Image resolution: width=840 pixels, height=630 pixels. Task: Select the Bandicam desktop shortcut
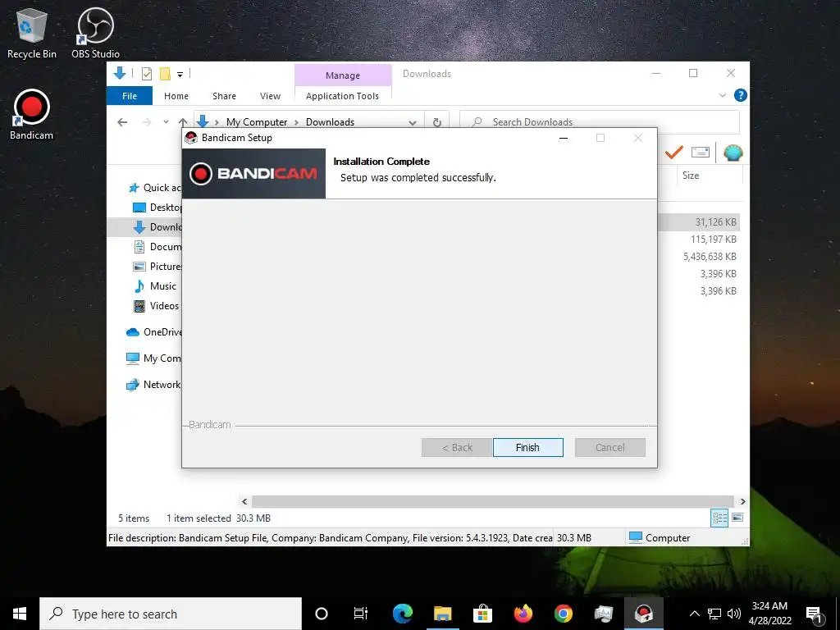tap(32, 115)
